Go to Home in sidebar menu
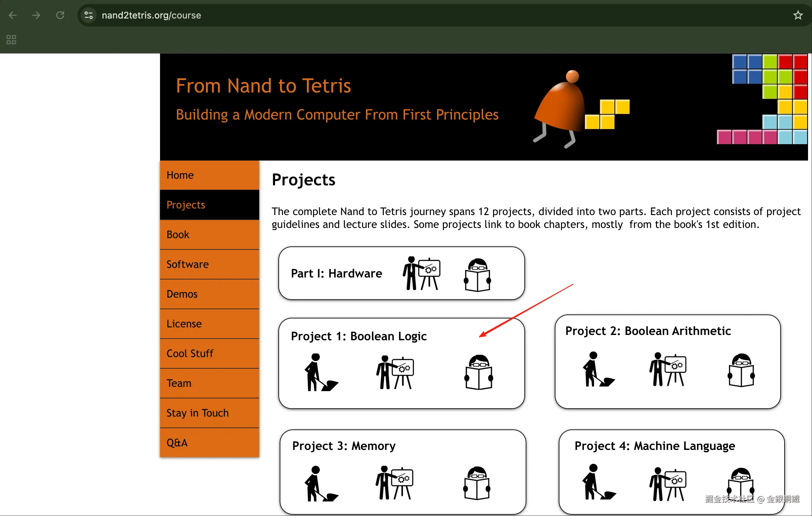The height and width of the screenshot is (516, 812). pos(180,175)
